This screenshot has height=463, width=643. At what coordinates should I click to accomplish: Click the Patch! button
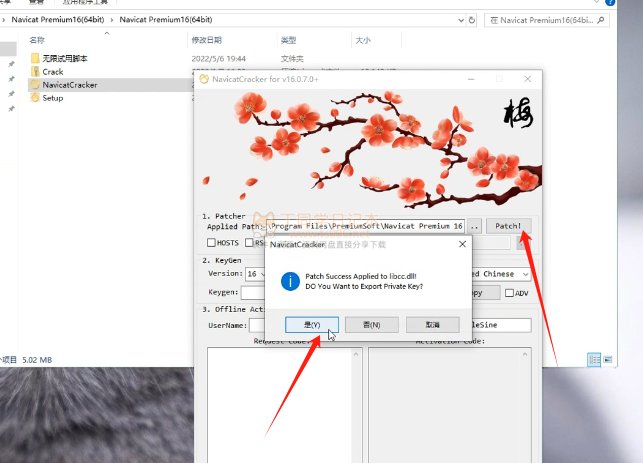[508, 226]
